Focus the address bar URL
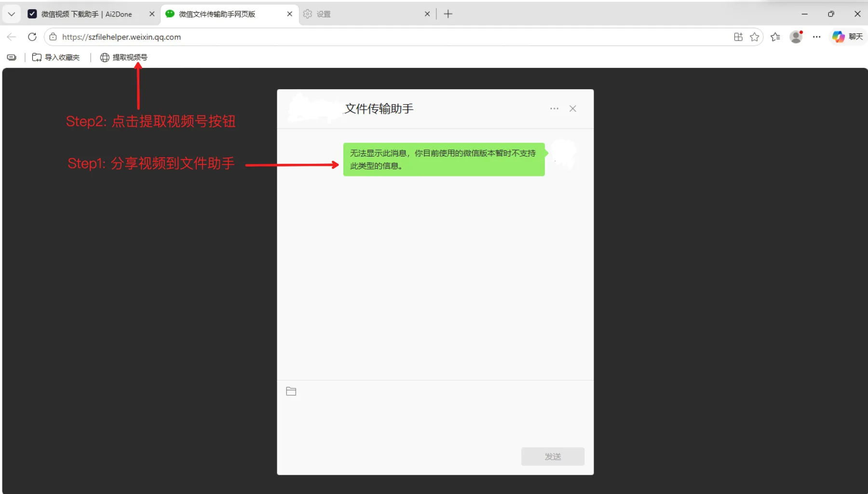The width and height of the screenshot is (868, 494). click(x=122, y=37)
